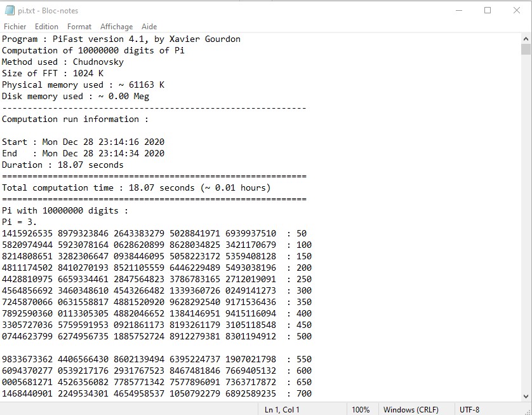
Task: Click the Notepad icon in title bar
Action: point(10,11)
